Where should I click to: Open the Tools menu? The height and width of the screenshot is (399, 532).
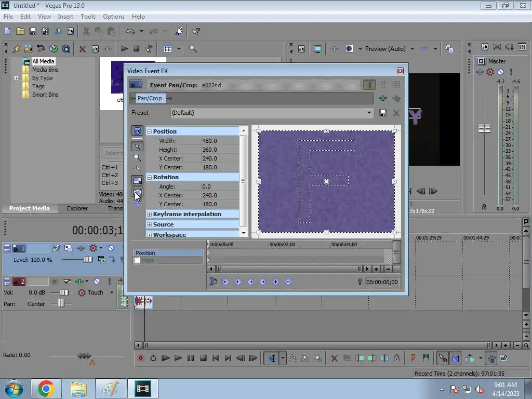click(88, 16)
